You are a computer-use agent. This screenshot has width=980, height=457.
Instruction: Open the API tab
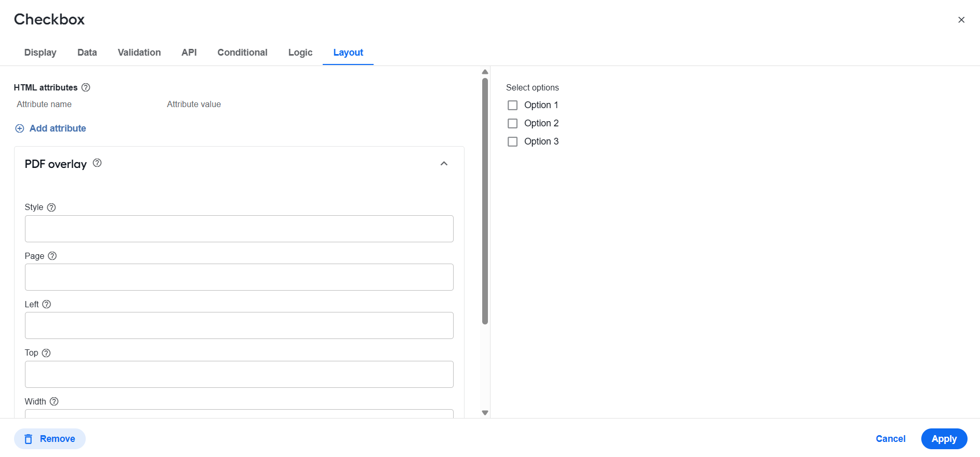pos(189,53)
